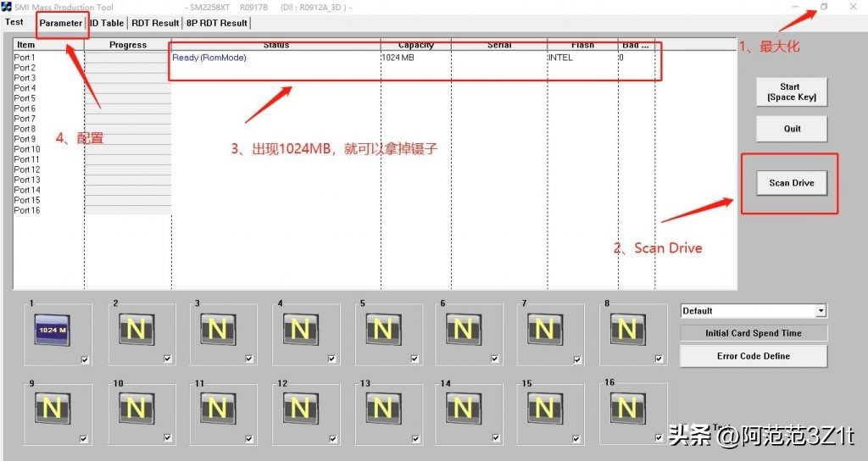The image size is (868, 461).
Task: Select the Port 1 row label
Action: pos(25,58)
